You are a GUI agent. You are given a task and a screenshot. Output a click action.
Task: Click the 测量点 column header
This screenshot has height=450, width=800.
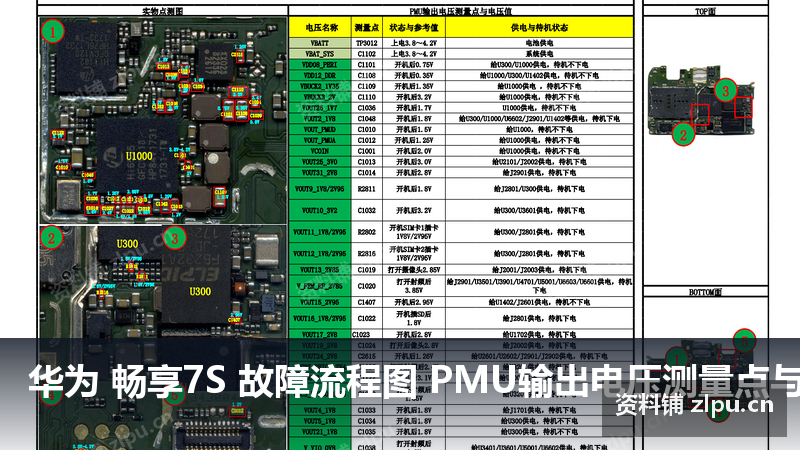coord(366,28)
